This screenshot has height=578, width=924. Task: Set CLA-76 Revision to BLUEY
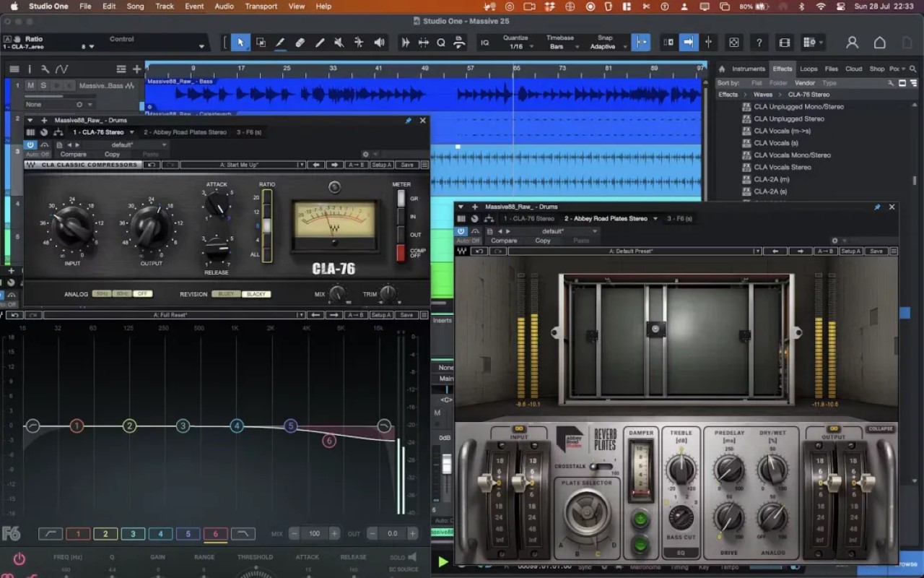[226, 294]
